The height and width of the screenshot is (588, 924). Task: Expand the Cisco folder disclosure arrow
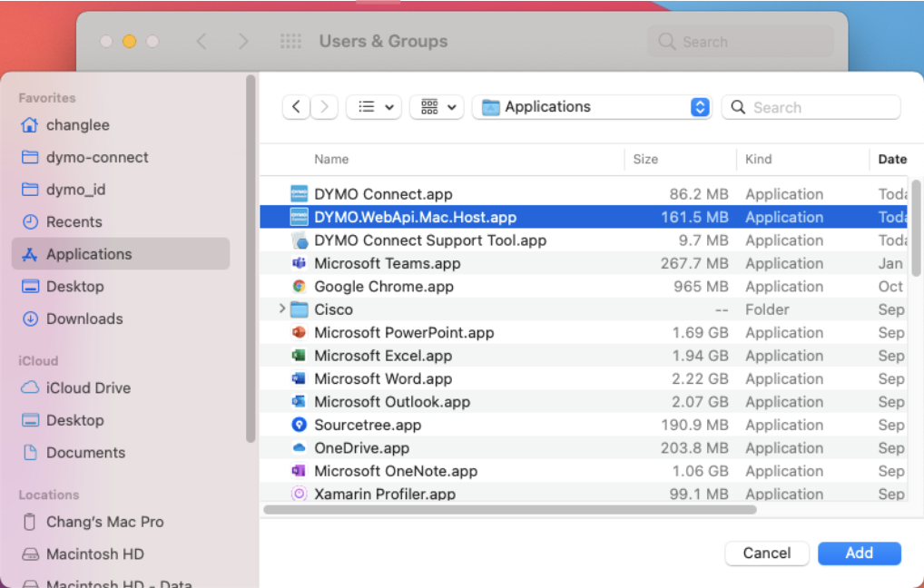(281, 309)
